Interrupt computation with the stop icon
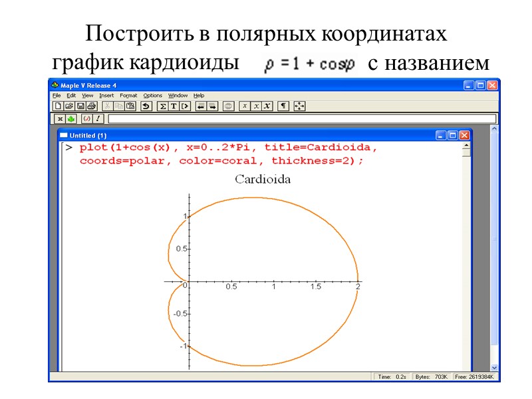This screenshot has height=399, width=532. coord(229,105)
